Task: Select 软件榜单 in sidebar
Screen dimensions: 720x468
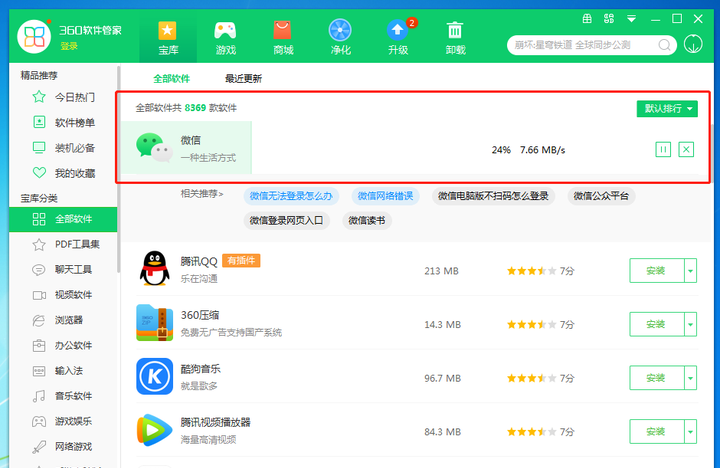Action: click(x=63, y=122)
